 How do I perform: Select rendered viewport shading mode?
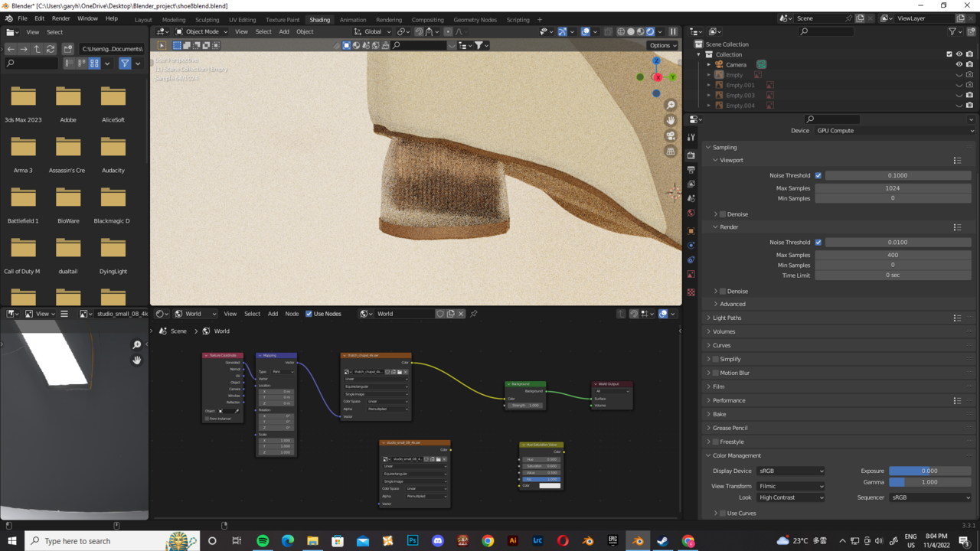[651, 31]
